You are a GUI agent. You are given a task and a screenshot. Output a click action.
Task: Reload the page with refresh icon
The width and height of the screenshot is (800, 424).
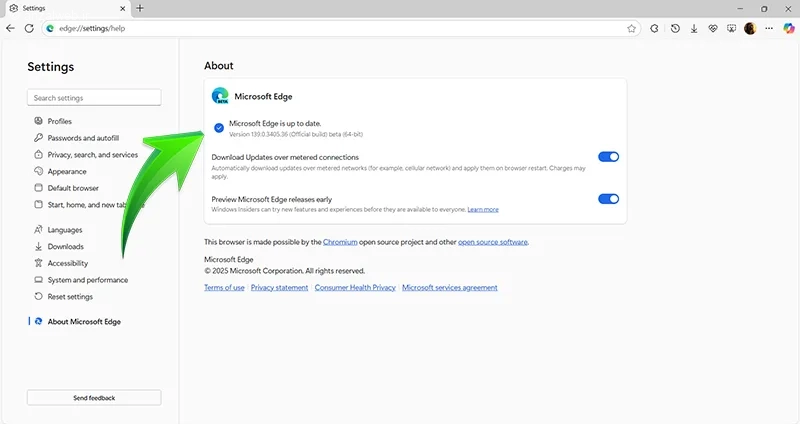pos(29,28)
